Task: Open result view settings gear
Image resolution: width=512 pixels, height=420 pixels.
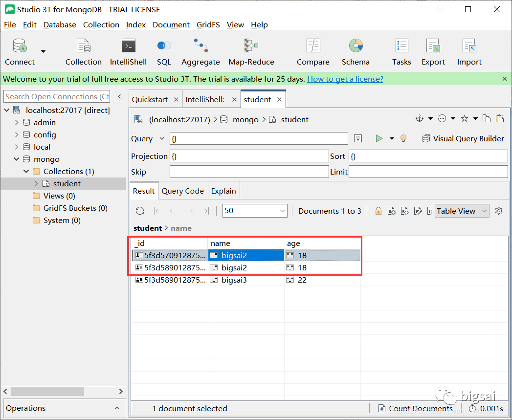Action: tap(499, 211)
